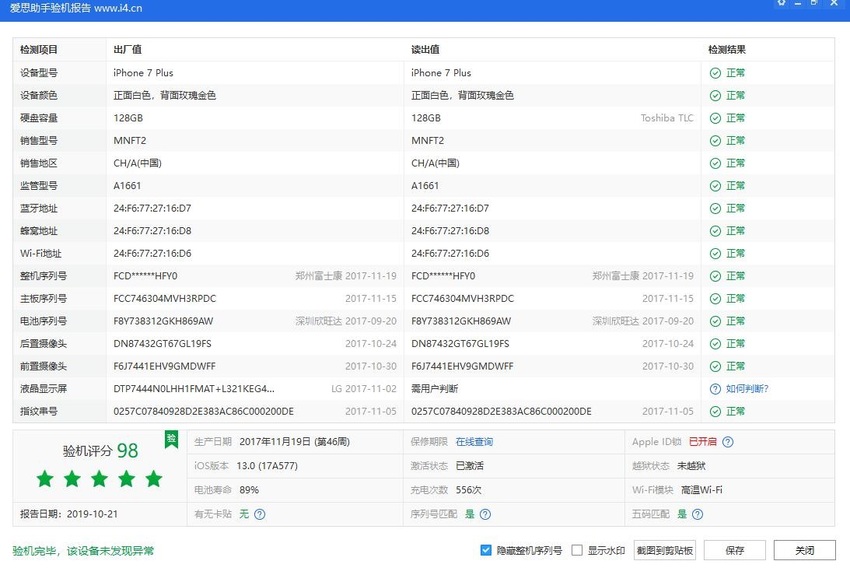Click 出厂值 DN87432GT67GL19FS camera serial
Viewport: 850px width, 575px height.
(162, 344)
